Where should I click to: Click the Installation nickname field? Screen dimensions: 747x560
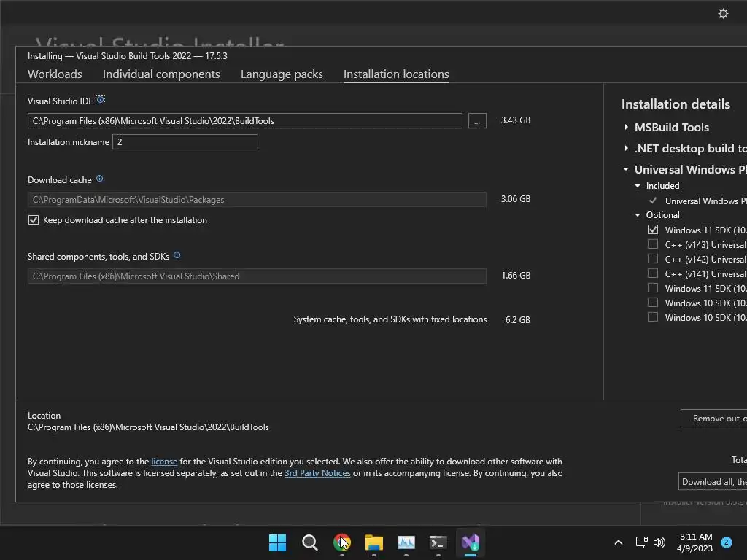(185, 142)
